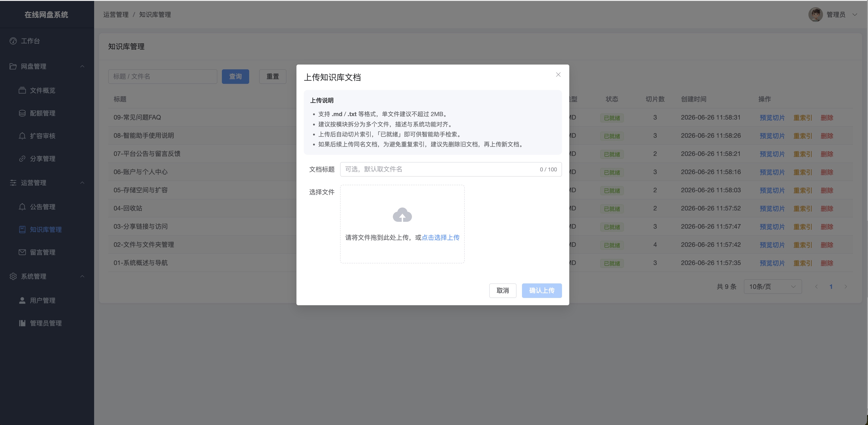Viewport: 868px width, 425px height.
Task: Collapse the 系统管理 menu chevron
Action: point(82,276)
